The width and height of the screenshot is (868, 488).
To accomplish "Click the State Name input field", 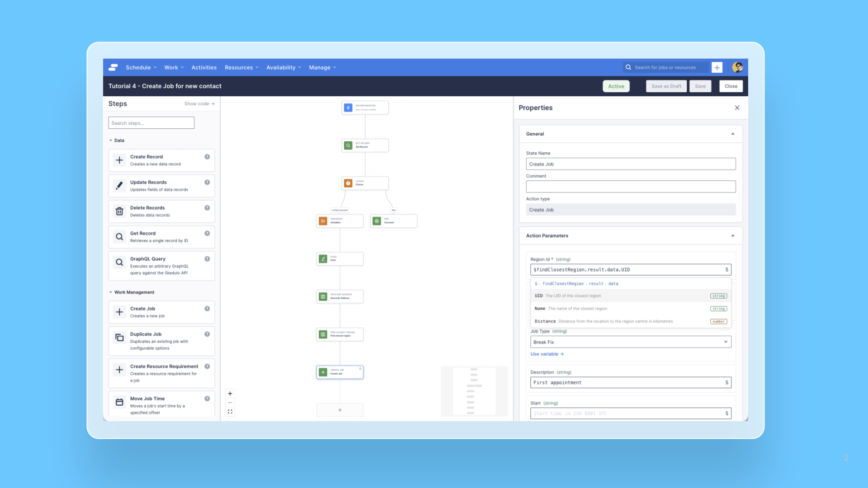I will [x=631, y=164].
